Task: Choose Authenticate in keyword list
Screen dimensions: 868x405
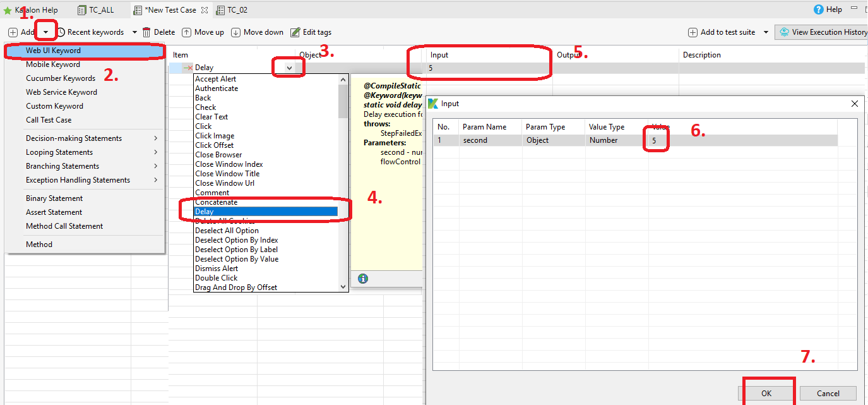Action: (266, 88)
